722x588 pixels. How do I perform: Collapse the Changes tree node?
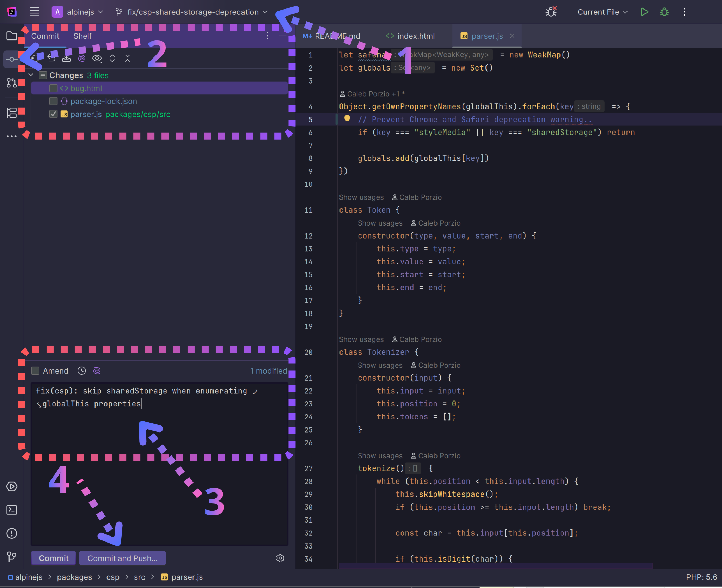tap(31, 75)
